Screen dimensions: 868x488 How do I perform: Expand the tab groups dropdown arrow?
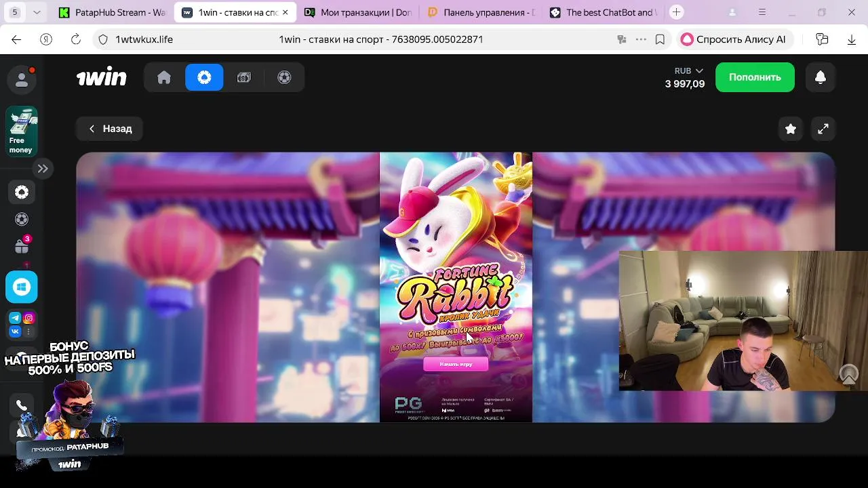(37, 12)
